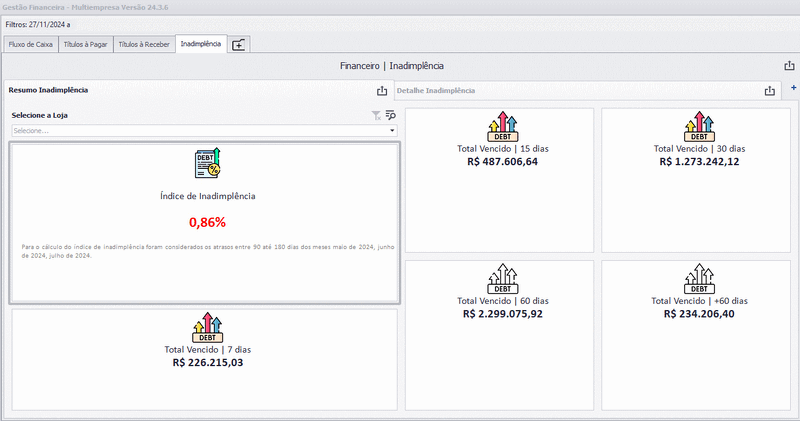Image resolution: width=800 pixels, height=421 pixels.
Task: Click the Total Vencido 30 dias debt icon
Action: click(699, 127)
